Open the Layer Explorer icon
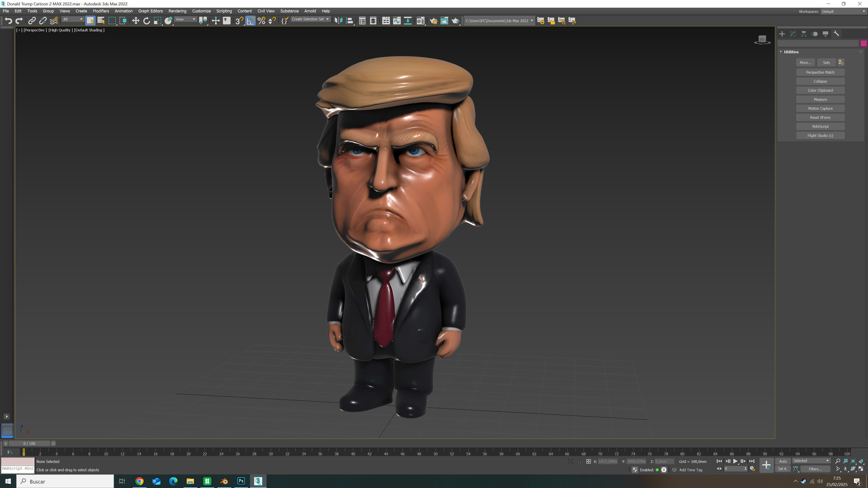This screenshot has width=868, height=488. click(x=373, y=21)
